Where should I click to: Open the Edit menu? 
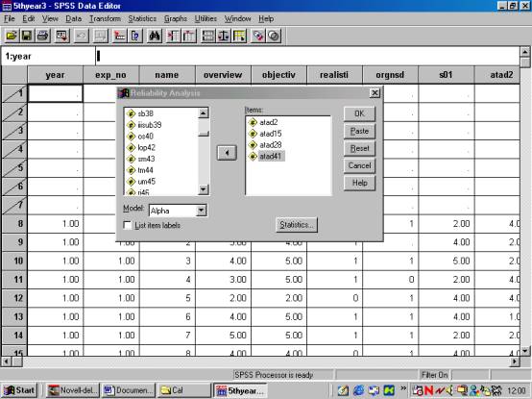pyautogui.click(x=29, y=18)
